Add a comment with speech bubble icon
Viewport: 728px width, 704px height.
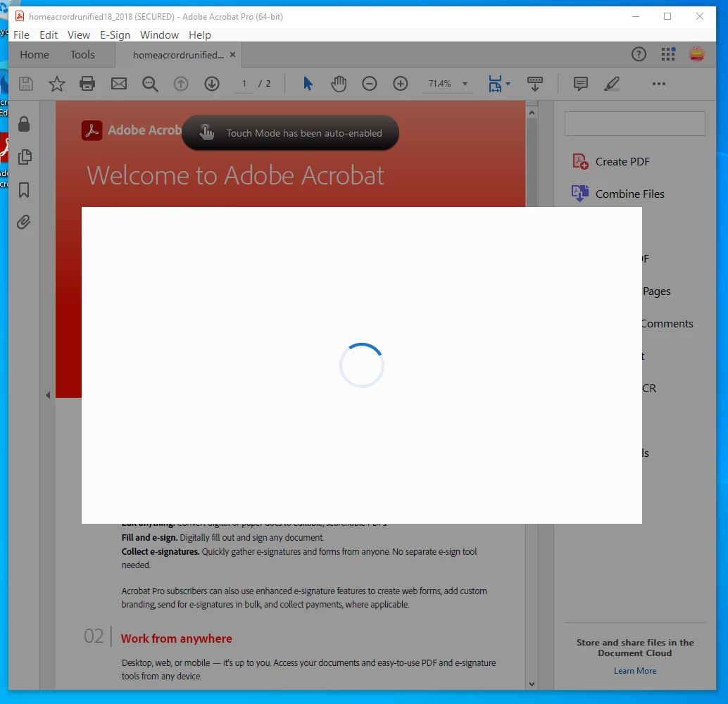tap(580, 84)
